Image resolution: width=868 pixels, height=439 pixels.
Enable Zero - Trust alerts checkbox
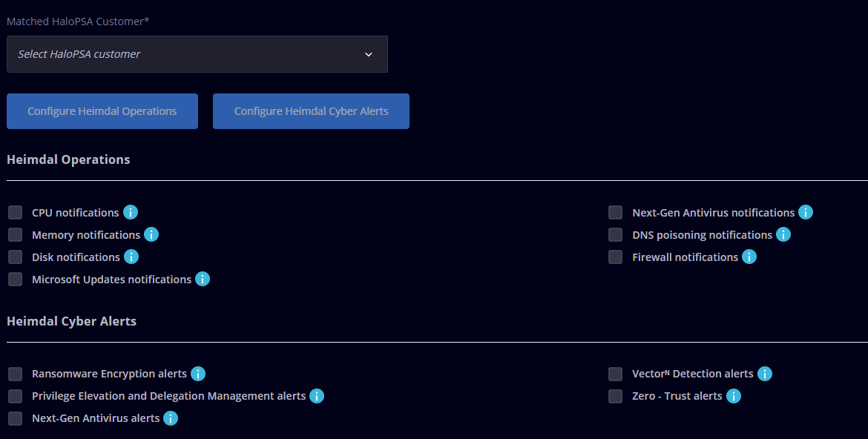tap(616, 397)
